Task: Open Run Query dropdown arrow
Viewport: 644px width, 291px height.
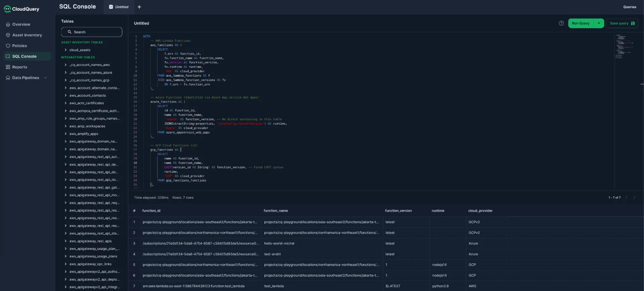Action: (x=599, y=23)
